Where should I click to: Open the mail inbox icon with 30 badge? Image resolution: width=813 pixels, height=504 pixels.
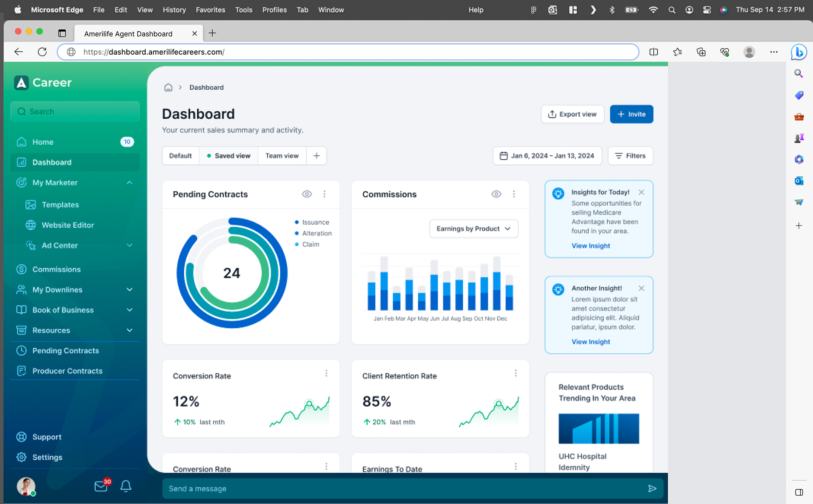coord(102,486)
